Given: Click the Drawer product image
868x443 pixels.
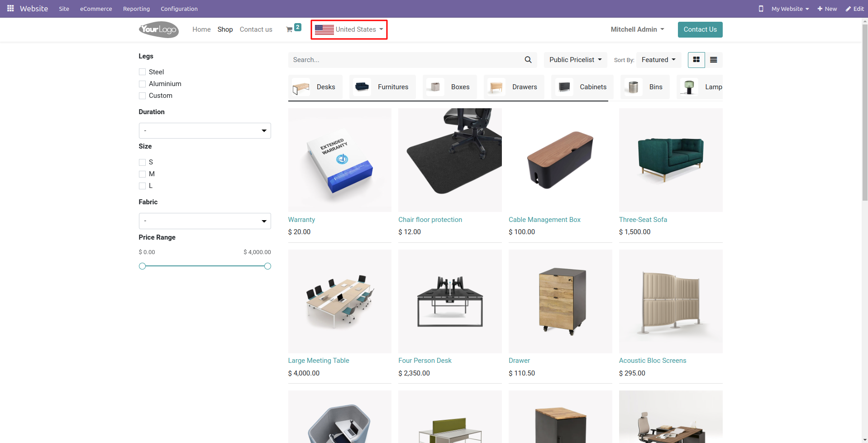Looking at the screenshot, I should coord(560,301).
